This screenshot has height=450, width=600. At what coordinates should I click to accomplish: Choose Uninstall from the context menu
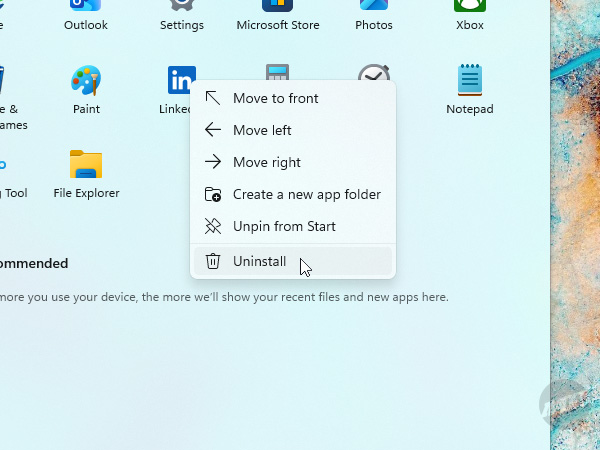coord(259,261)
